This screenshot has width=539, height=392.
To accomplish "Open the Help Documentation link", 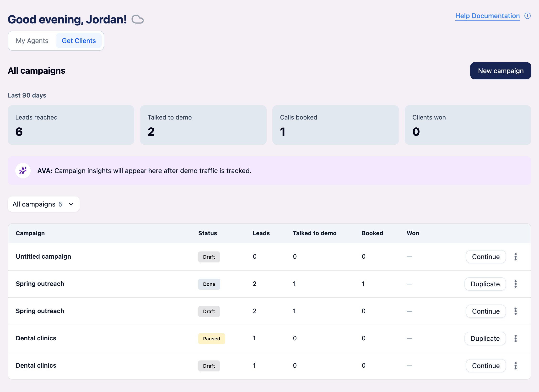I will (x=487, y=16).
